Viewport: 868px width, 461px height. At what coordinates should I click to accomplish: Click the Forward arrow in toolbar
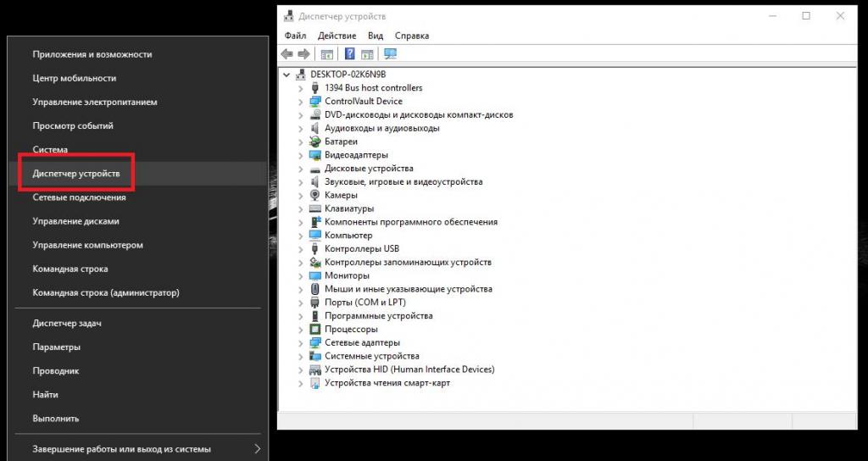tap(303, 54)
